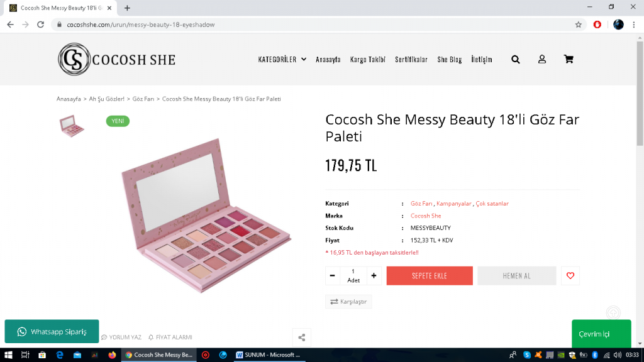Viewport: 644px width, 362px height.
Task: Click the SEPETE EKLE button
Action: coord(430,276)
